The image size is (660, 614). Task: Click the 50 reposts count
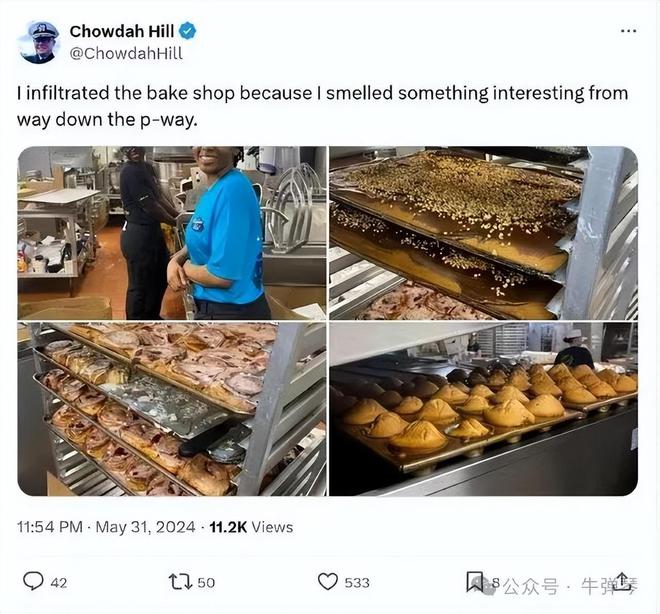pos(206,582)
